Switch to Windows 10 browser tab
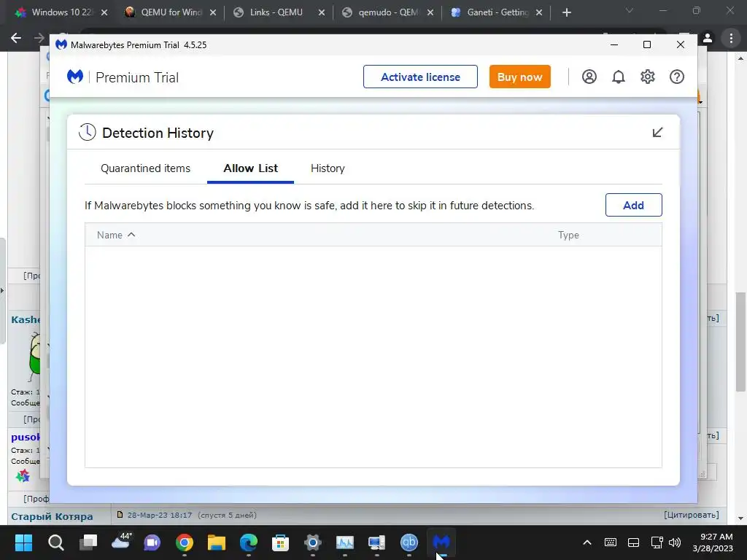 [x=61, y=12]
